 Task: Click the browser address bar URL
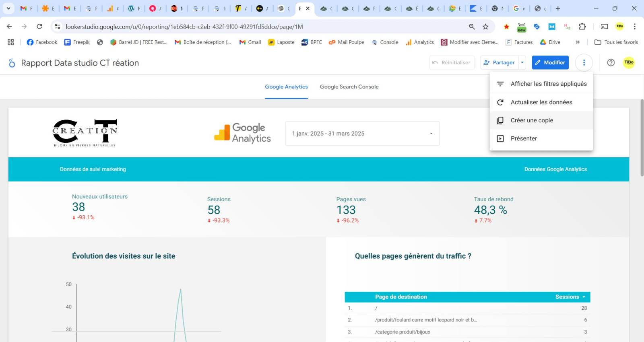(184, 27)
